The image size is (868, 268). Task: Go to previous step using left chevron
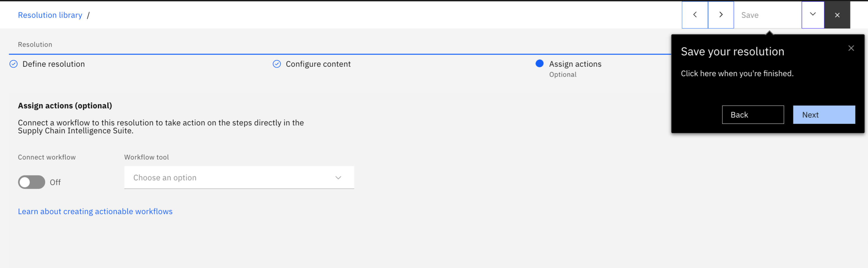[x=694, y=15]
